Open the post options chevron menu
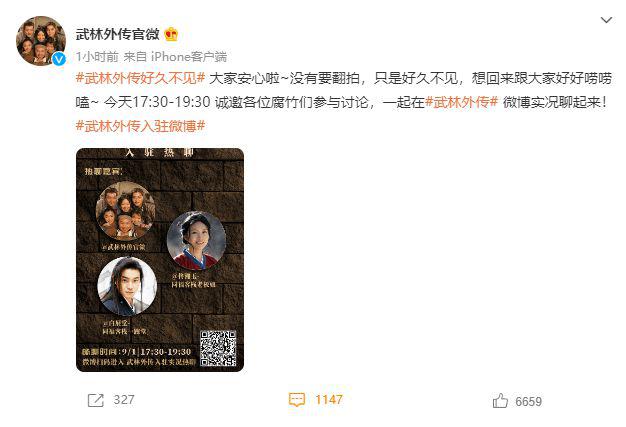626x427 pixels. [x=606, y=20]
